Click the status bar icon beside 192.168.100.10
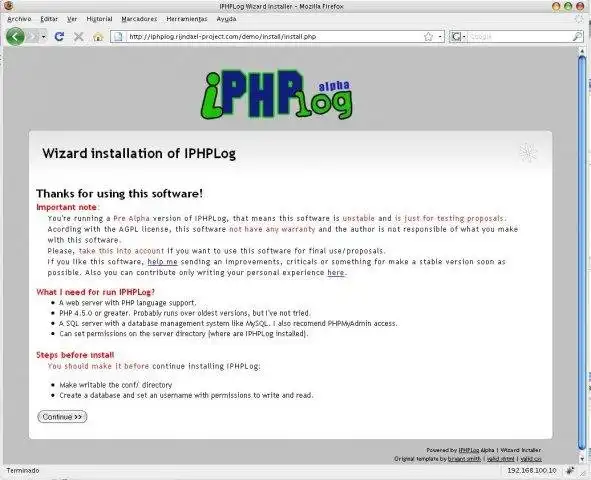This screenshot has height=480, width=591. [570, 470]
